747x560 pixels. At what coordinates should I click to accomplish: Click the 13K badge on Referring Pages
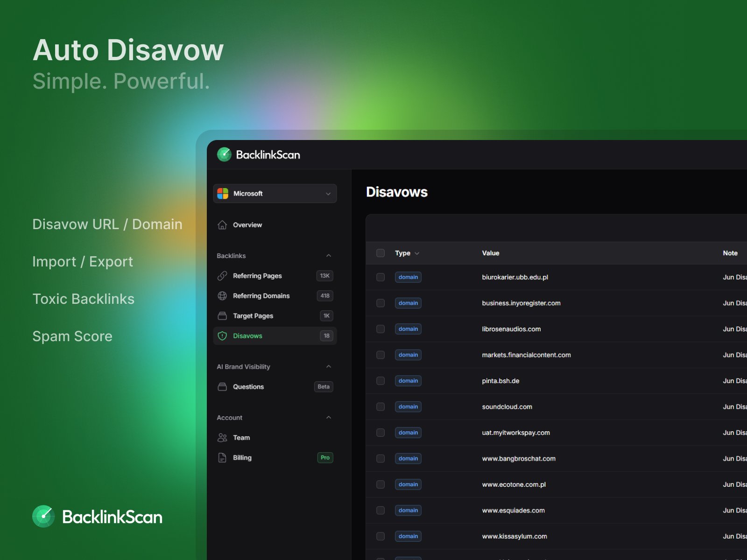coord(325,276)
